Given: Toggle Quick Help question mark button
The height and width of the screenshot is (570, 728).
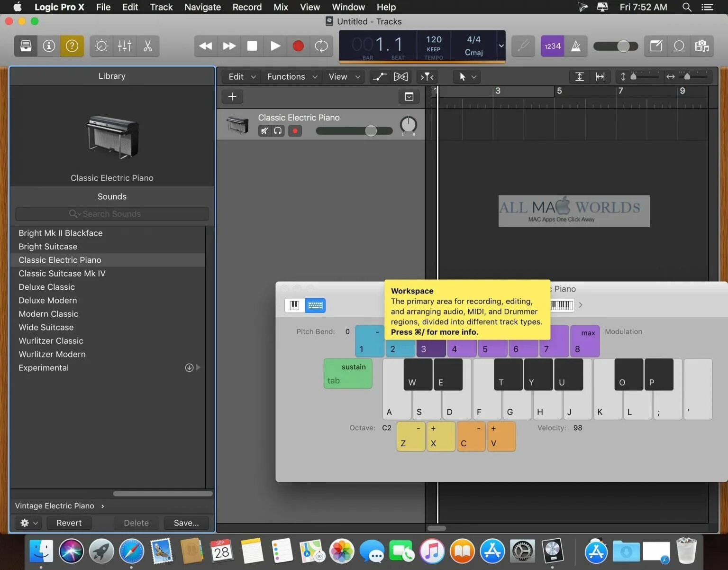Looking at the screenshot, I should [x=72, y=46].
